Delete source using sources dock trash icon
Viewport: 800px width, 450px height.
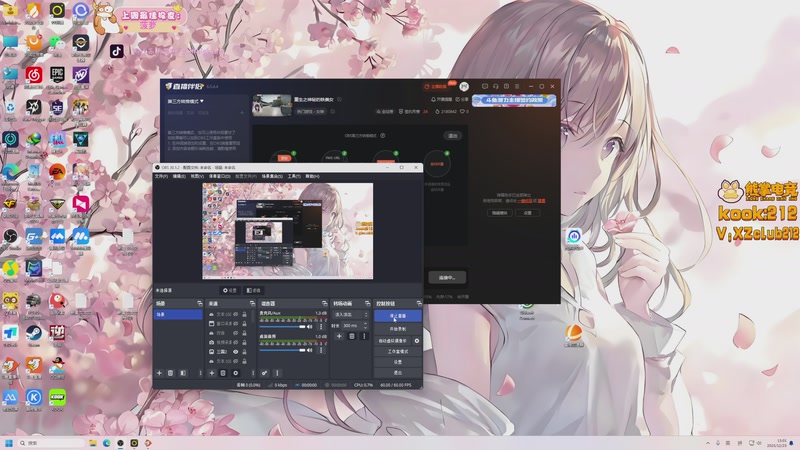point(223,373)
